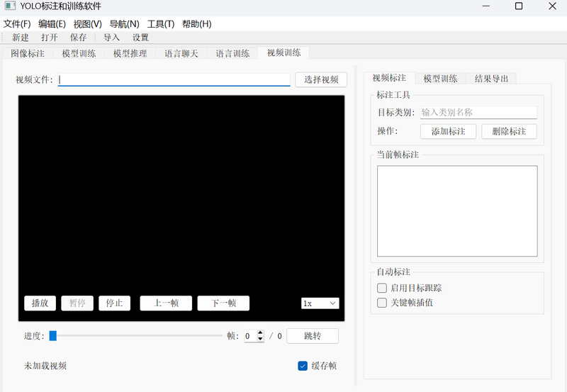Open the 编辑(E) menu

[x=52, y=24]
